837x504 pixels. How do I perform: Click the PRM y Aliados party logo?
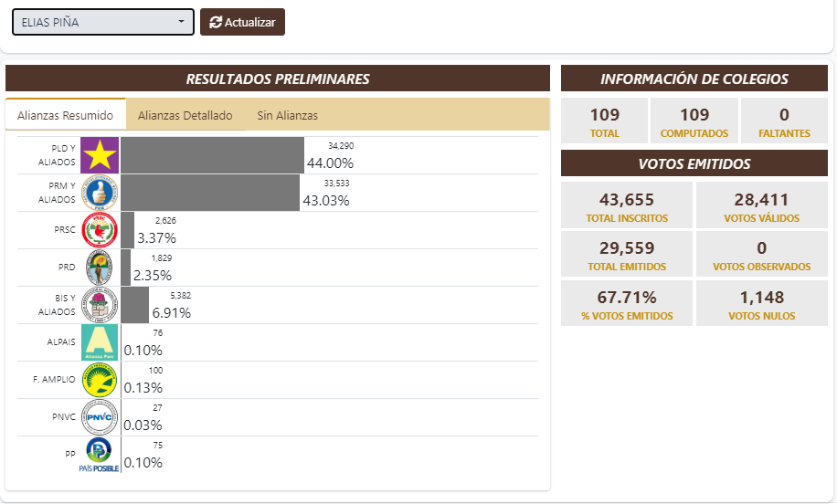100,193
